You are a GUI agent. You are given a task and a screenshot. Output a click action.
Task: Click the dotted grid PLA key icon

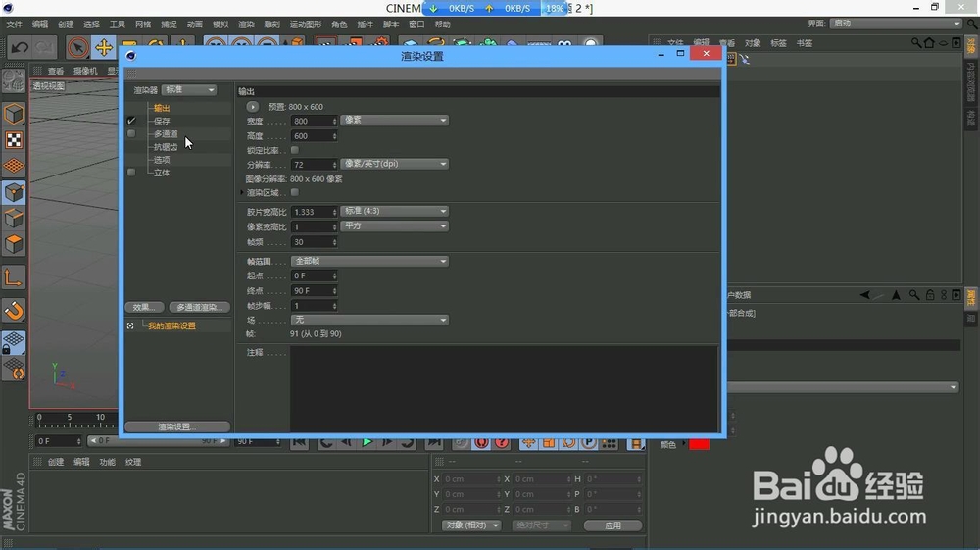[609, 442]
